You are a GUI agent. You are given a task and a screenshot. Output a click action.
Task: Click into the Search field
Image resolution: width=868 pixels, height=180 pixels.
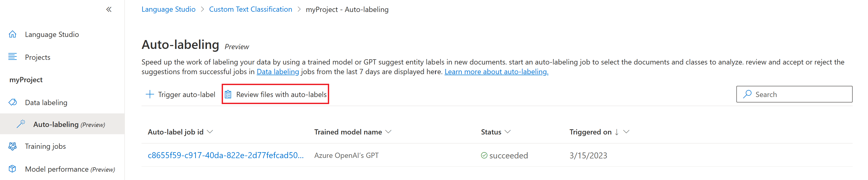pos(794,94)
